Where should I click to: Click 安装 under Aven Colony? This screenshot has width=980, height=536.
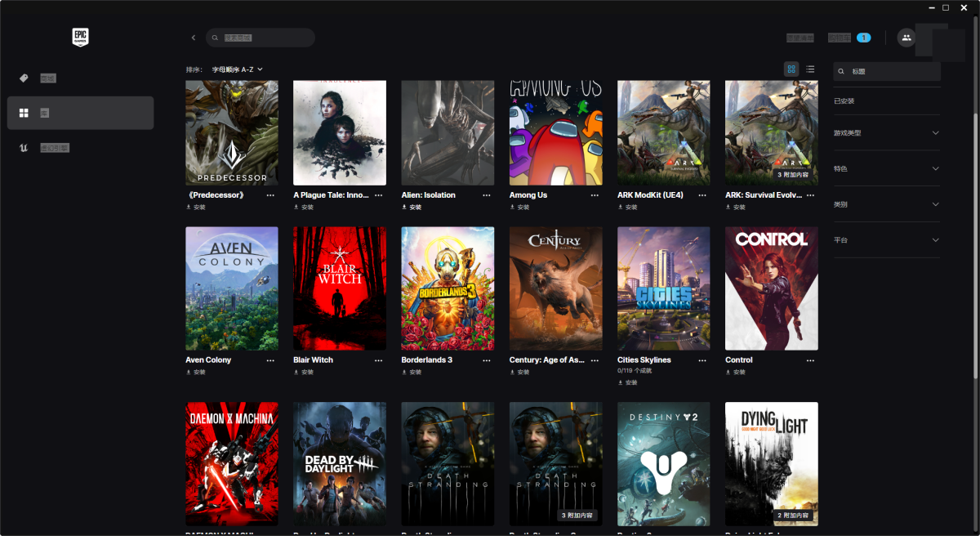coord(199,373)
